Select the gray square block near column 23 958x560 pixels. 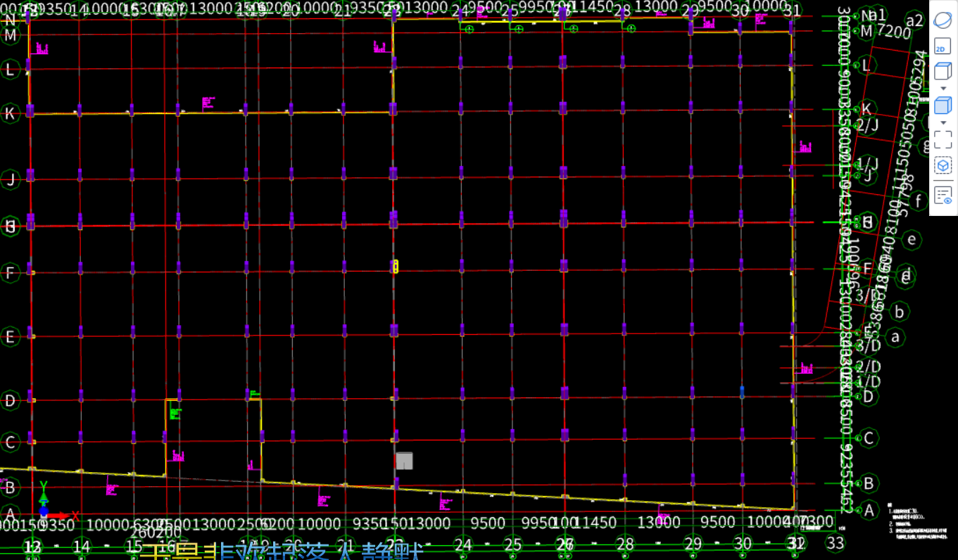(x=404, y=461)
